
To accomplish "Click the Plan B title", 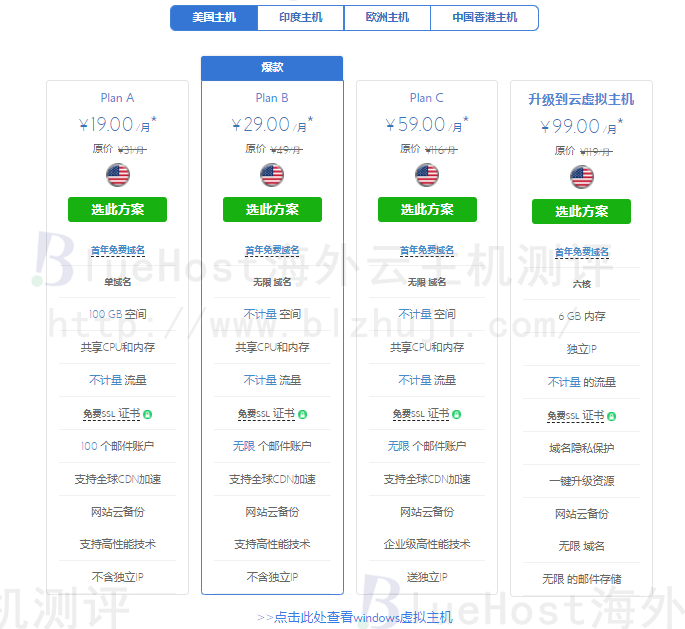I will [272, 98].
